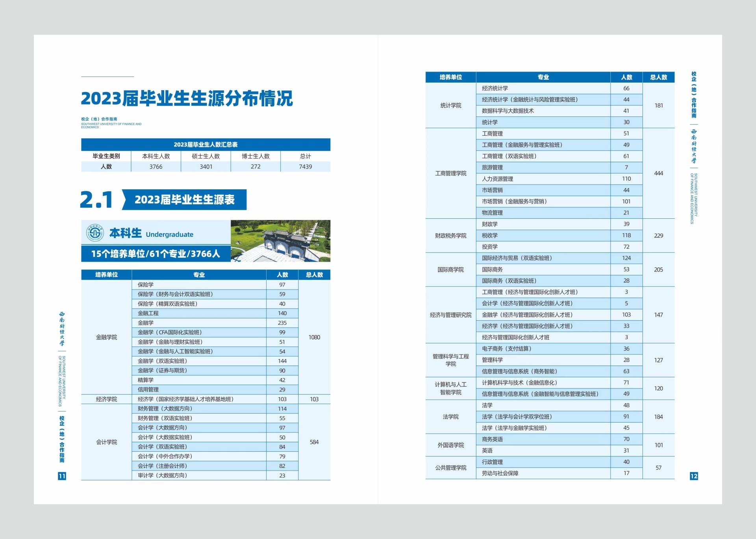The width and height of the screenshot is (756, 539).
Task: Click the 经济与管理研究院 unit cell
Action: click(451, 315)
